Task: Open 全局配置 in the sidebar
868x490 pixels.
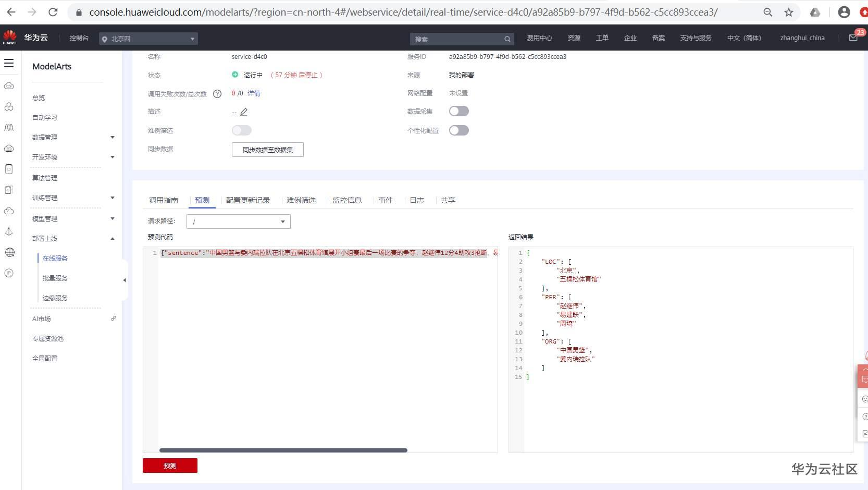Action: tap(45, 358)
